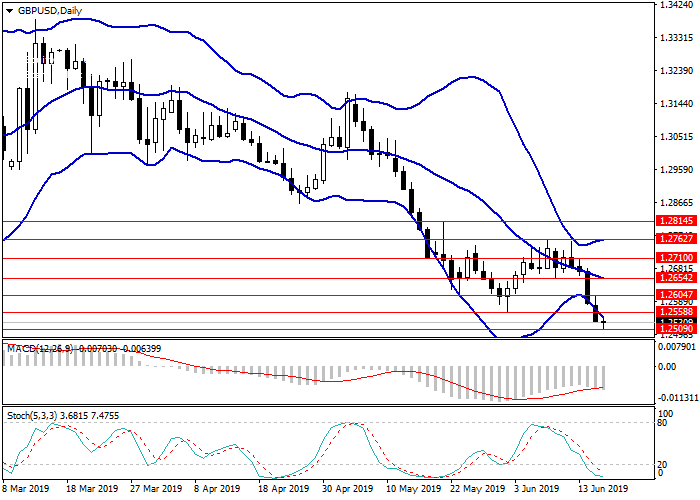The width and height of the screenshot is (700, 500).
Task: Click the 1.25588 red price label
Action: (676, 312)
